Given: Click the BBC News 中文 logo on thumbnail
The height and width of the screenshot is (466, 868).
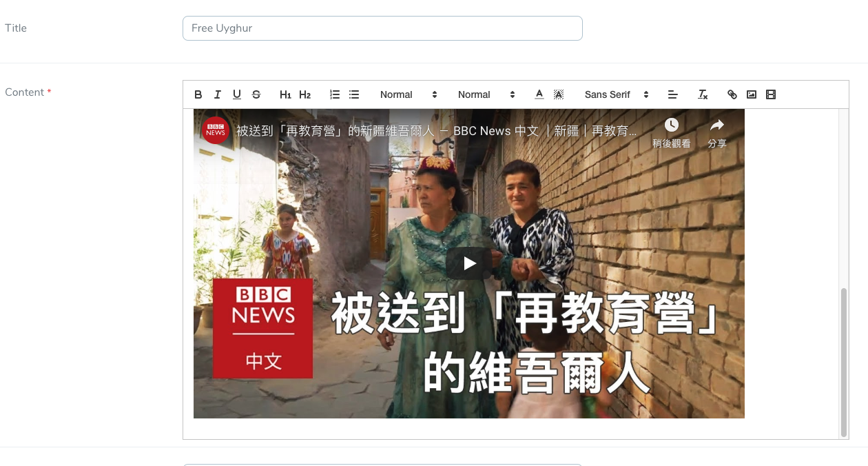Looking at the screenshot, I should coord(263,328).
